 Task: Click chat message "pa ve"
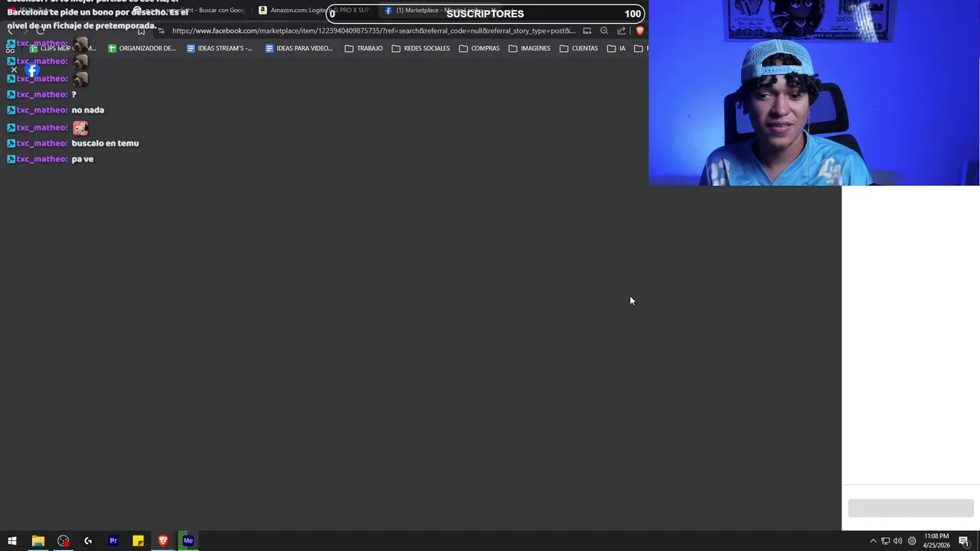click(82, 159)
